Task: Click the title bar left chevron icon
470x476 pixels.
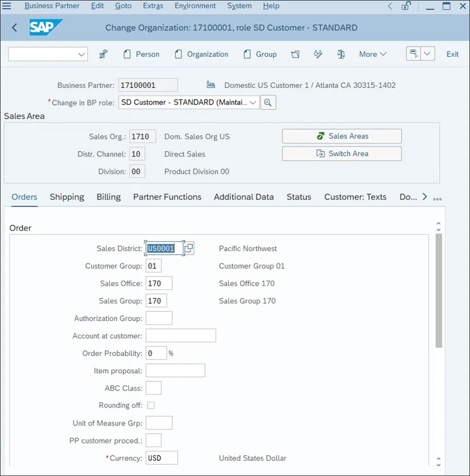Action: [390, 6]
